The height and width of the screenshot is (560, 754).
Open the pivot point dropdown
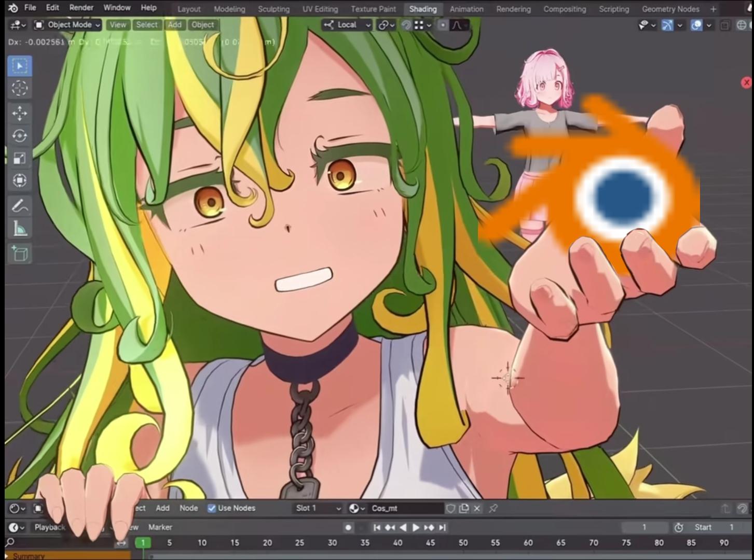(x=386, y=25)
